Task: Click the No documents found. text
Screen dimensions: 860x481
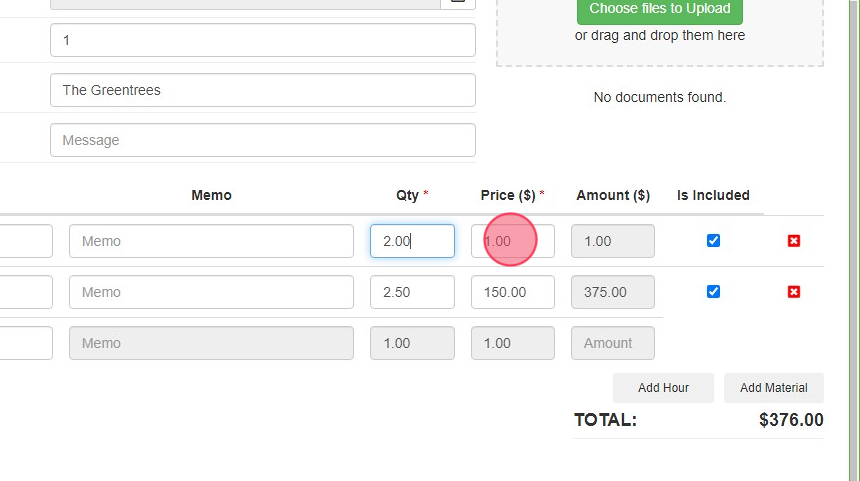Action: [660, 97]
